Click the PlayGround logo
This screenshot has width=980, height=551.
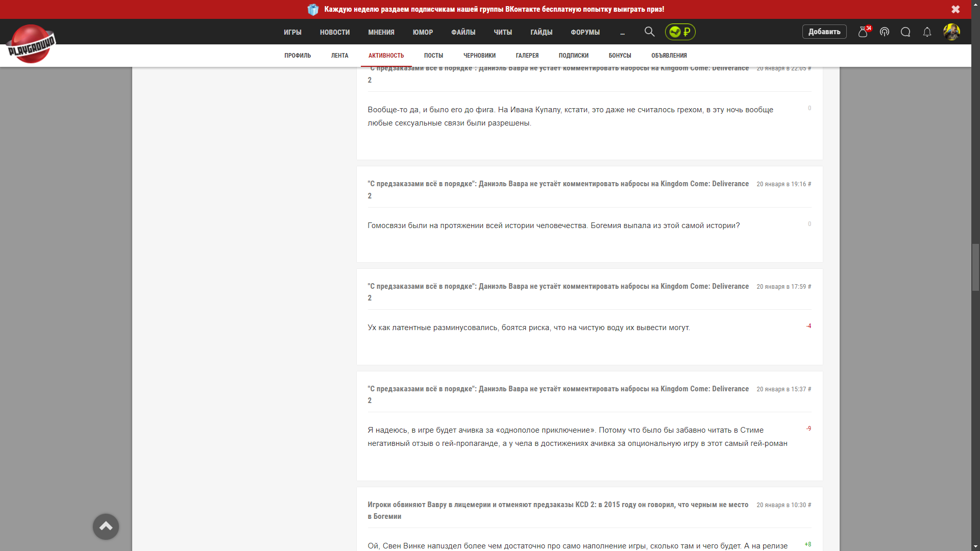point(31,44)
